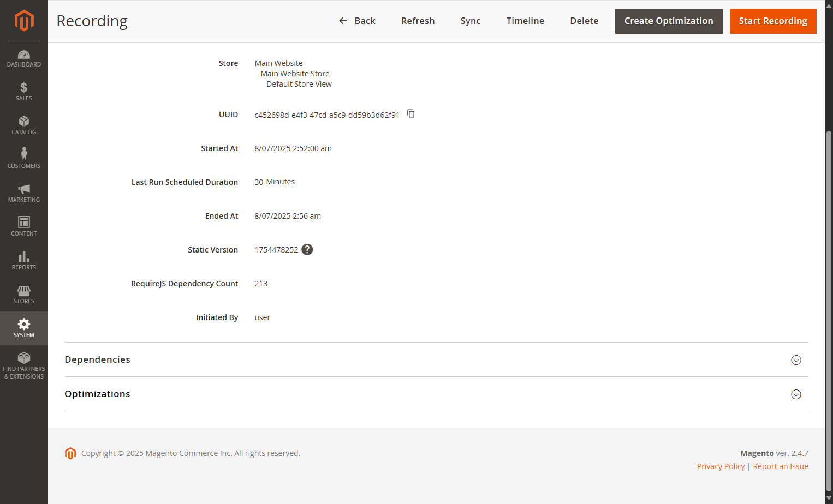This screenshot has height=504, width=833.
Task: Open the Dashboard menu
Action: point(24,58)
